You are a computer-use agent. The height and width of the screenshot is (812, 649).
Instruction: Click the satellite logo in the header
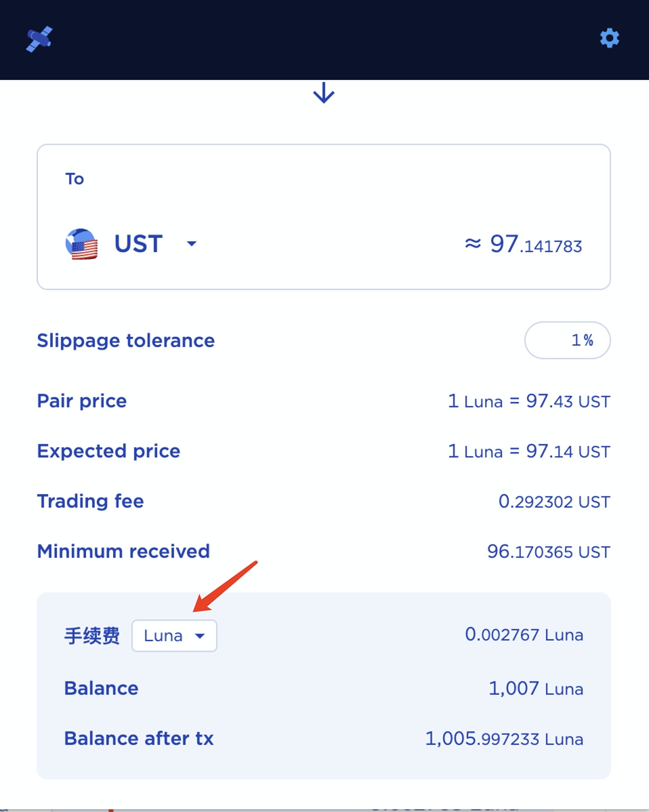(39, 39)
